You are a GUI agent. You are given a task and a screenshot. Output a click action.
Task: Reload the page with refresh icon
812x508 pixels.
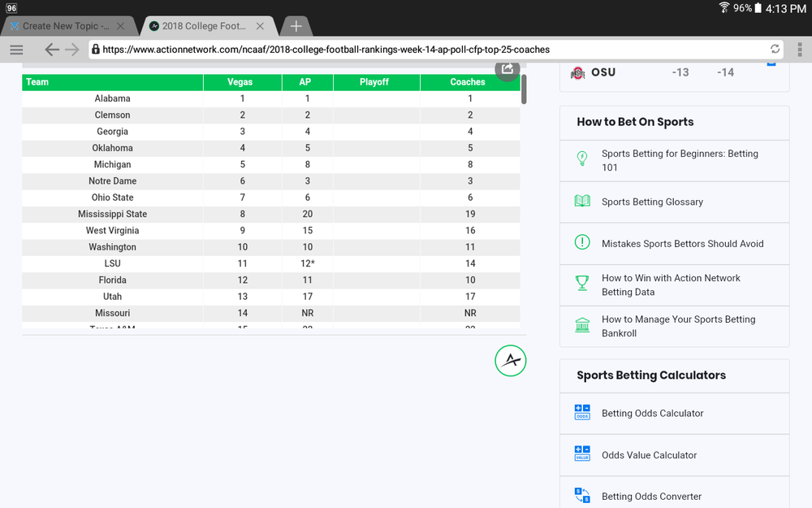[x=775, y=50]
